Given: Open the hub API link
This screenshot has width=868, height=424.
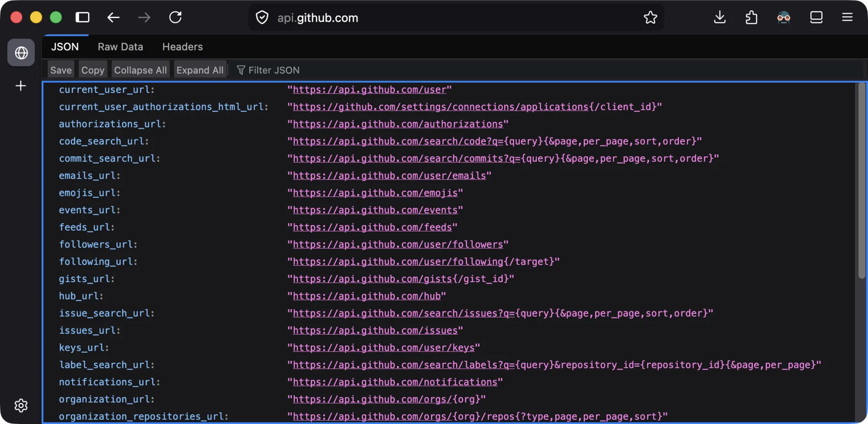Looking at the screenshot, I should pyautogui.click(x=366, y=296).
